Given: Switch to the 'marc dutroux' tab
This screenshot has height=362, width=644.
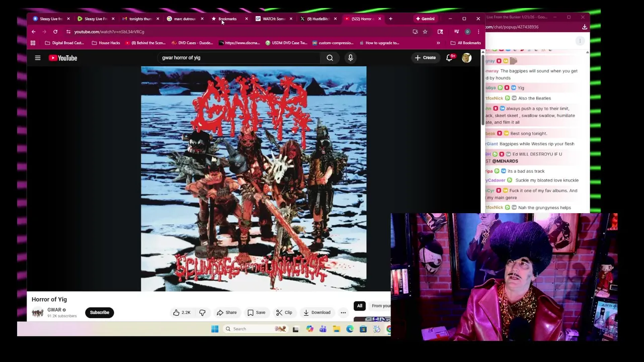Looking at the screenshot, I should [x=184, y=19].
